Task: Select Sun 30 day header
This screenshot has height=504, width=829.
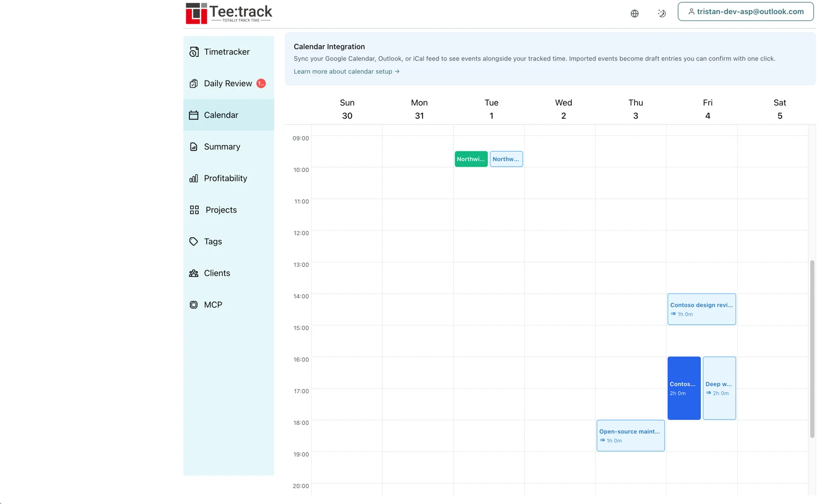Action: [347, 109]
